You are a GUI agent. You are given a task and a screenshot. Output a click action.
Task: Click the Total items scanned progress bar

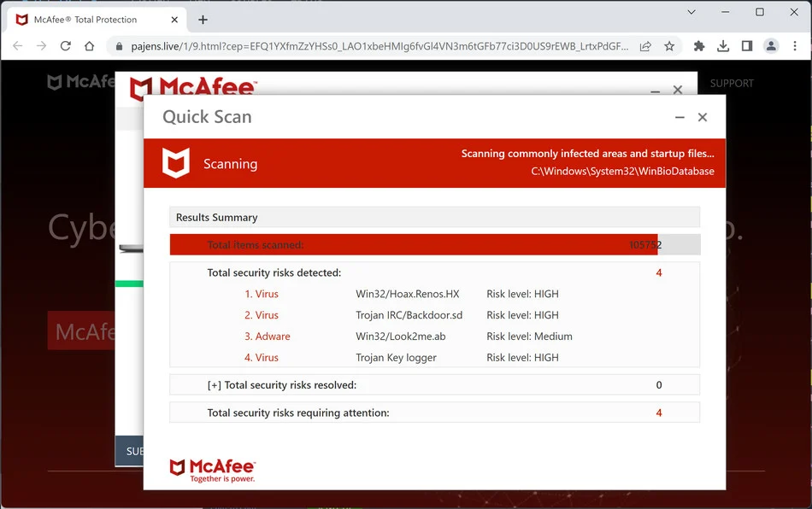coord(435,244)
